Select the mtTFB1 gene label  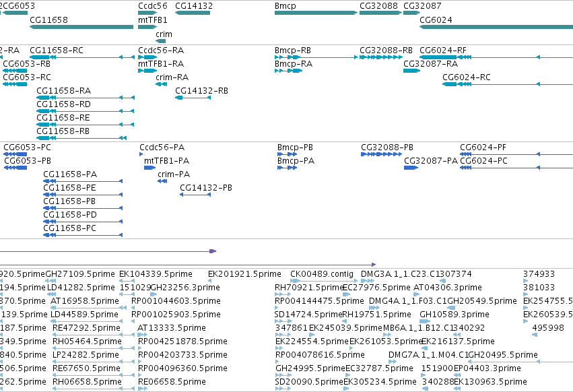point(153,20)
